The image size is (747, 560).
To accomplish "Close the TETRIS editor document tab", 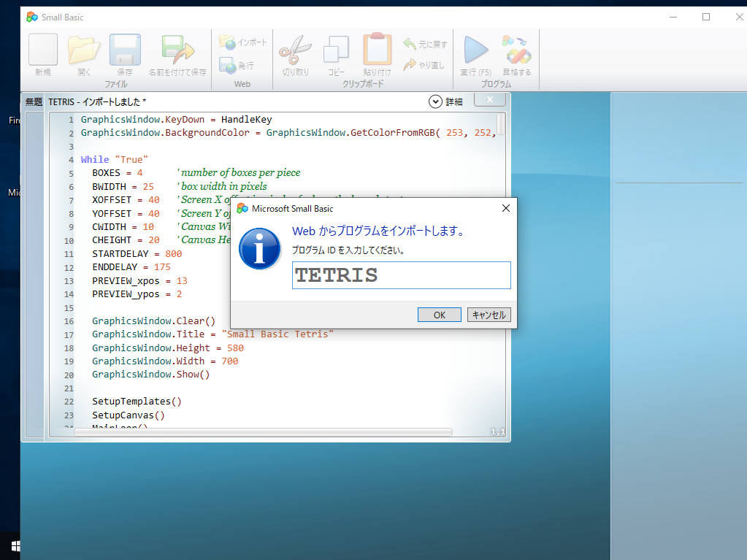I will coord(490,99).
